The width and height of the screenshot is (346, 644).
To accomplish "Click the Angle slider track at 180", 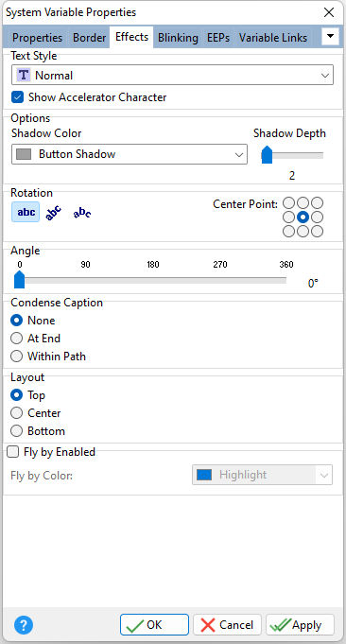I will (x=153, y=280).
